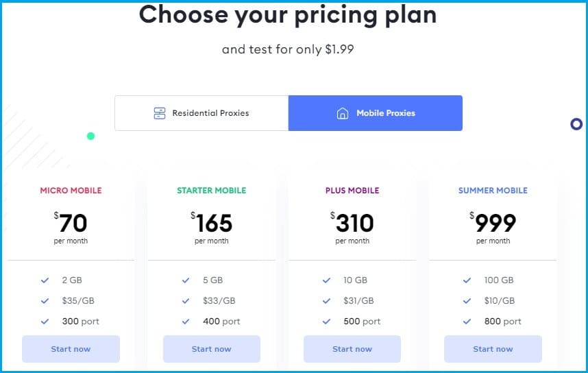This screenshot has height=373, width=588.
Task: Click the server icon beside Residential Proxies
Action: coord(160,113)
